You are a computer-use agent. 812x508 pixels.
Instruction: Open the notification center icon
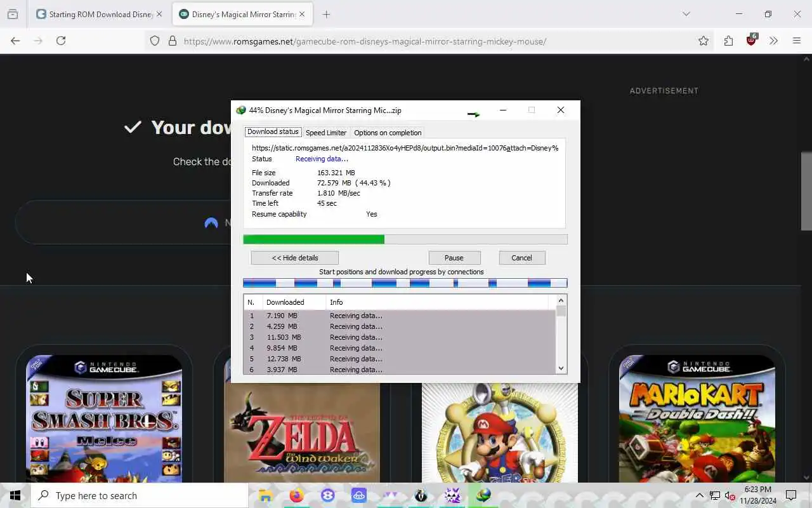pyautogui.click(x=791, y=496)
